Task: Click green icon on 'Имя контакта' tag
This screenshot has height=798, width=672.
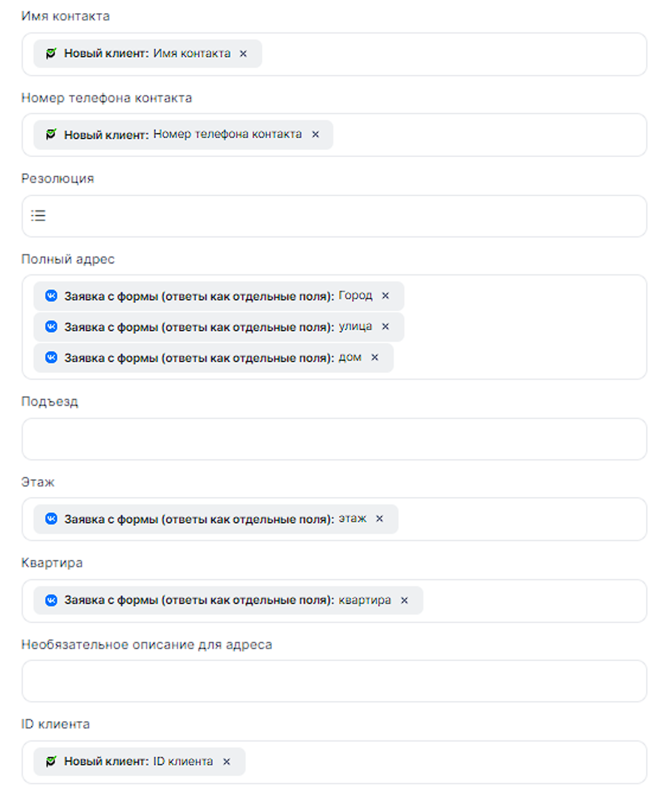Action: point(52,54)
